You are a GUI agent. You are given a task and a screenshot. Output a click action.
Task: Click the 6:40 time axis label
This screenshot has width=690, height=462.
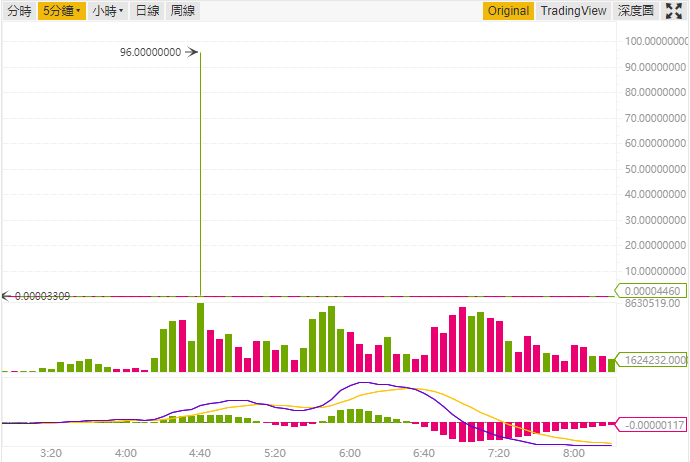tap(424, 453)
